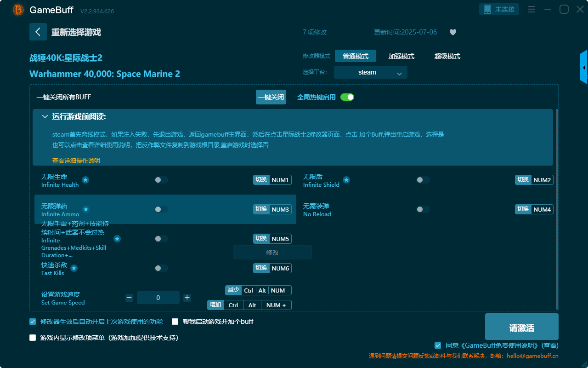Click the game speed value input field
The width and height of the screenshot is (588, 368).
[158, 298]
